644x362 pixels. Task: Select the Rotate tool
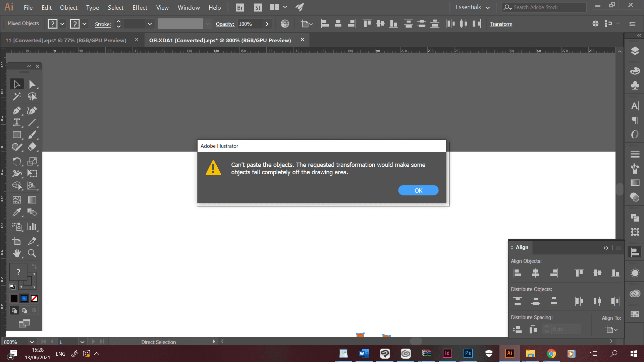[16, 161]
